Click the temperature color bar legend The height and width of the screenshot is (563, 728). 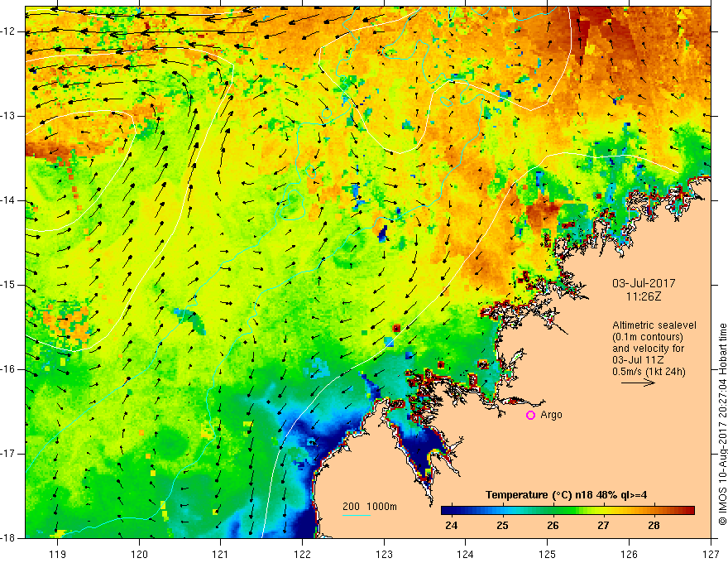click(568, 511)
